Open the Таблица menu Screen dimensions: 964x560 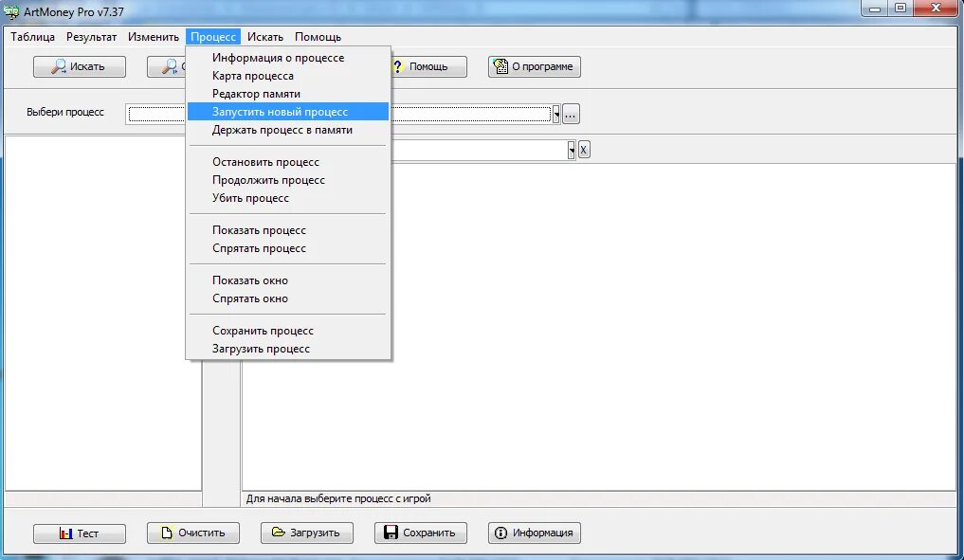coord(32,37)
